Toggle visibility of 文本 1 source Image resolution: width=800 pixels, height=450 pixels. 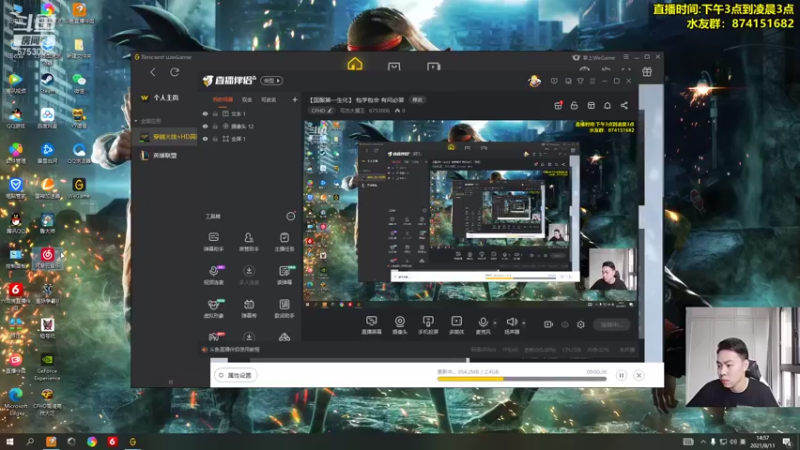coord(205,114)
